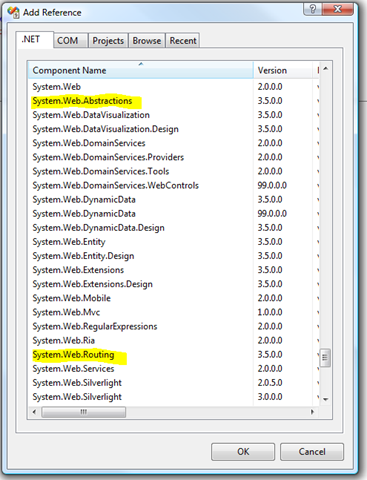Screen dimensions: 367x480
Task: Switch to the COM tab
Action: tap(71, 40)
